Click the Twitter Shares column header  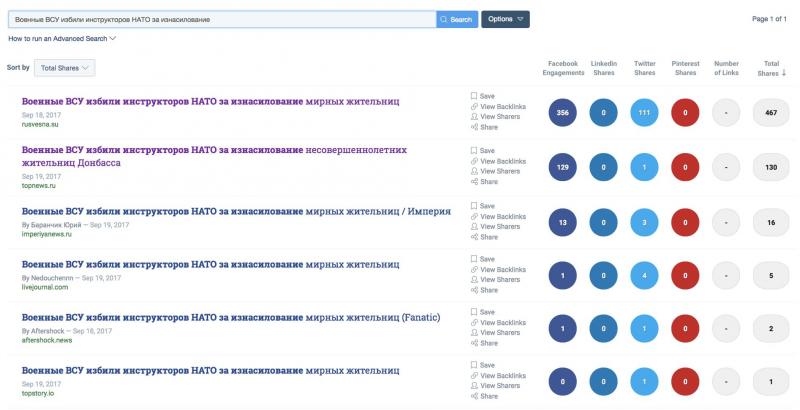pos(645,68)
